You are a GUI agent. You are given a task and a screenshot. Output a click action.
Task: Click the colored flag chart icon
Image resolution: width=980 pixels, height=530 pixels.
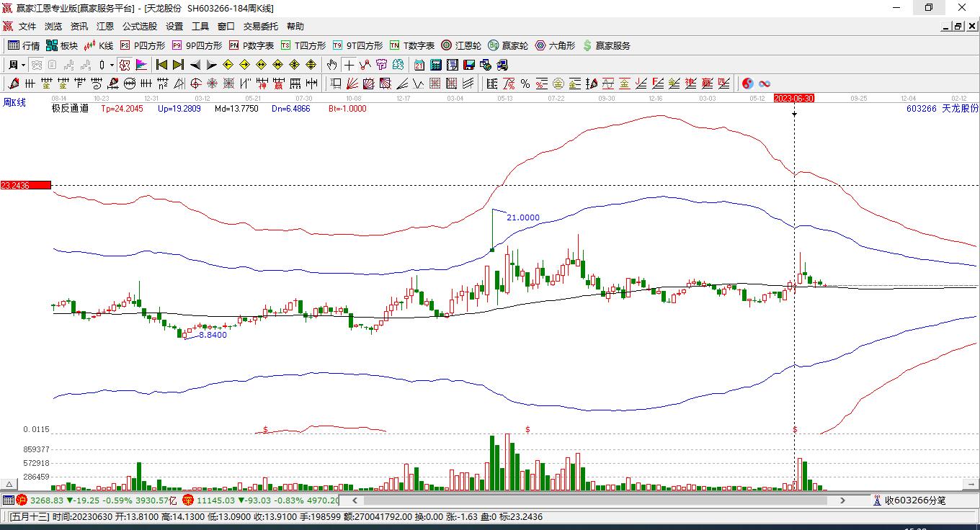pyautogui.click(x=141, y=65)
